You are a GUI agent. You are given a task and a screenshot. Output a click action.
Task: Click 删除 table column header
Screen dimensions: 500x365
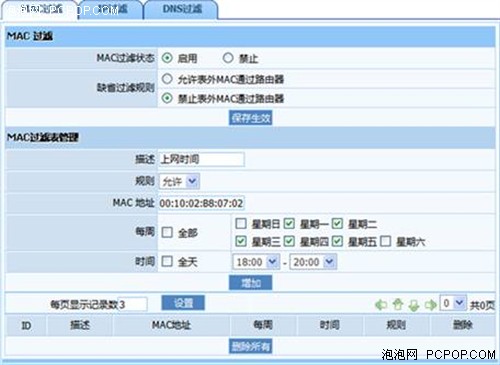point(462,325)
